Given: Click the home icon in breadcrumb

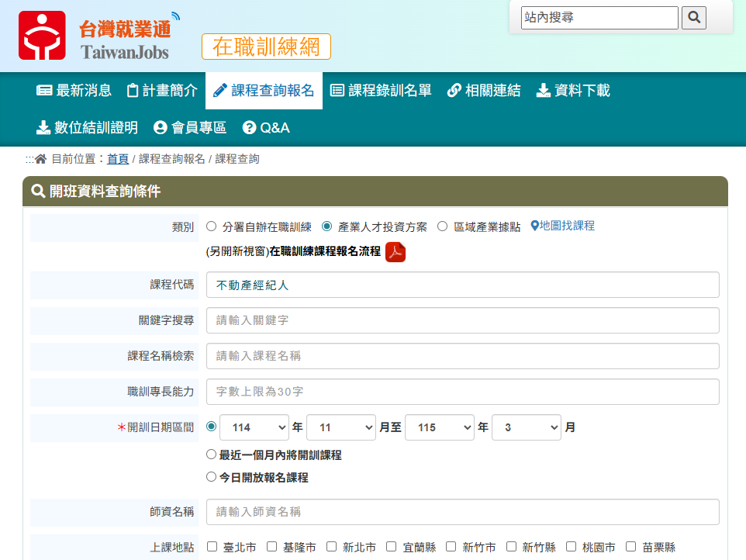Looking at the screenshot, I should (x=41, y=159).
